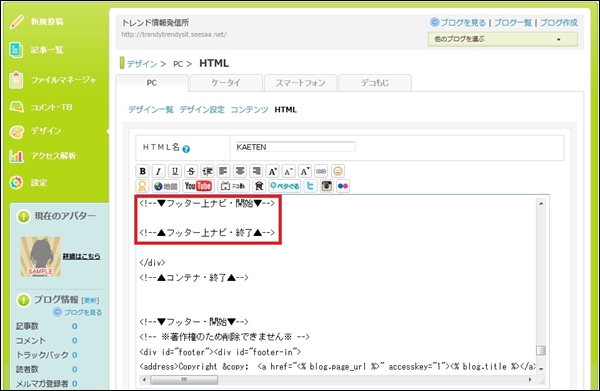The image size is (600, 391).
Task: Open コンテンツ sub-navigation link
Action: pyautogui.click(x=249, y=110)
